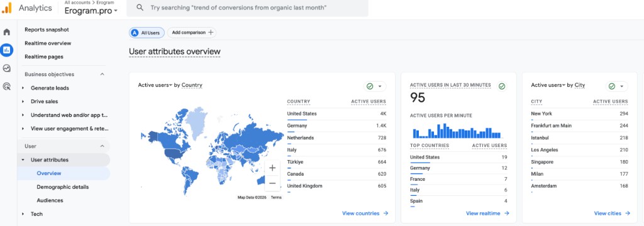Click the green check on Country card
Screen dimensions: 644x226
pos(370,86)
